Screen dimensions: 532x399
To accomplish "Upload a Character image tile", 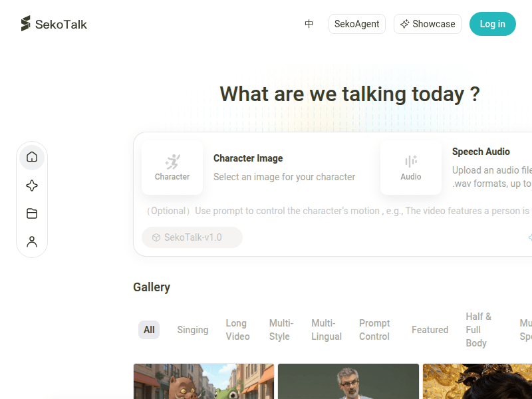I will coord(172,168).
